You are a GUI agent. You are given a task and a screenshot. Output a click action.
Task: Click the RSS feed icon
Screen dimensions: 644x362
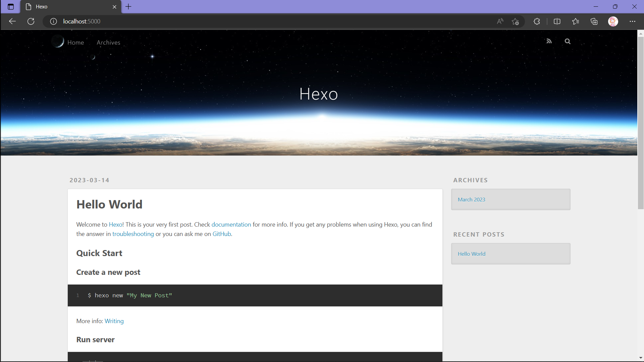[x=549, y=41]
